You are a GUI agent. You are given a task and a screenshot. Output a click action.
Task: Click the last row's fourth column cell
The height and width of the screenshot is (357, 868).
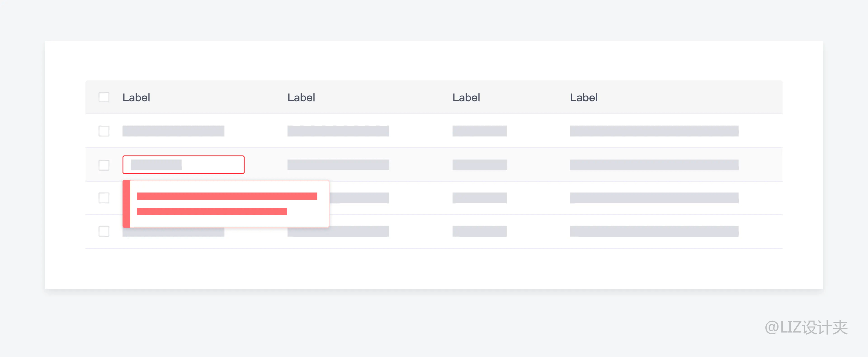pos(654,231)
